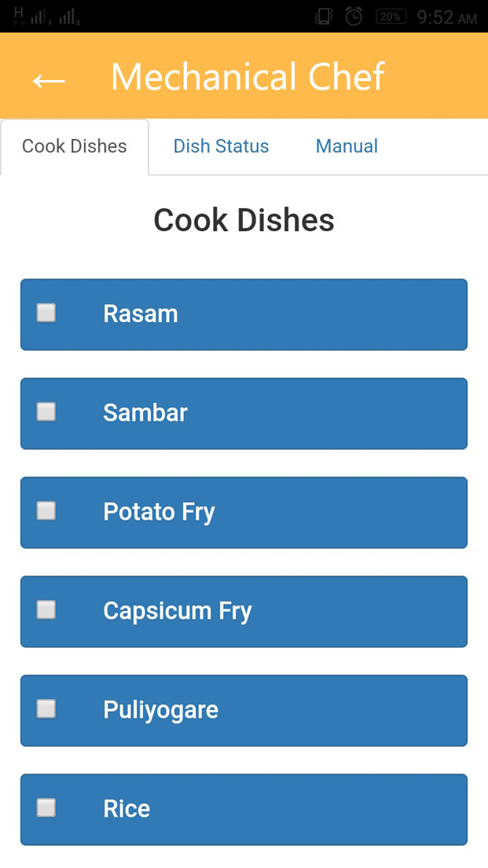Tap the 9:52 AM clock

coord(446,17)
